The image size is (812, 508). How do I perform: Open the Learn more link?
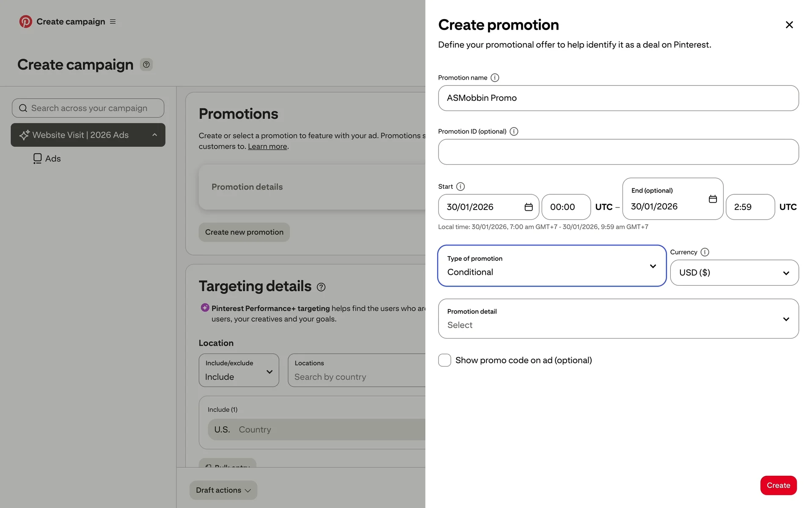point(267,146)
